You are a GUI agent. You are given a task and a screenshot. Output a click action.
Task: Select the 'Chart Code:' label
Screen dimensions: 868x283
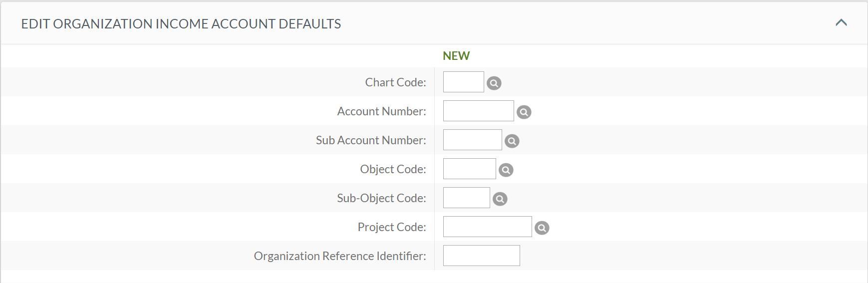tap(396, 82)
